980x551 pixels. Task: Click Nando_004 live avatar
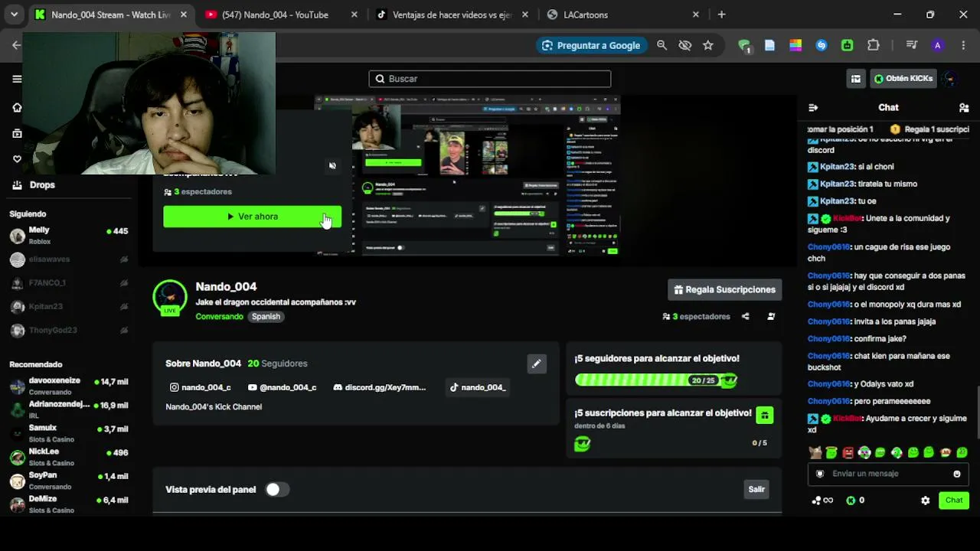pos(170,298)
